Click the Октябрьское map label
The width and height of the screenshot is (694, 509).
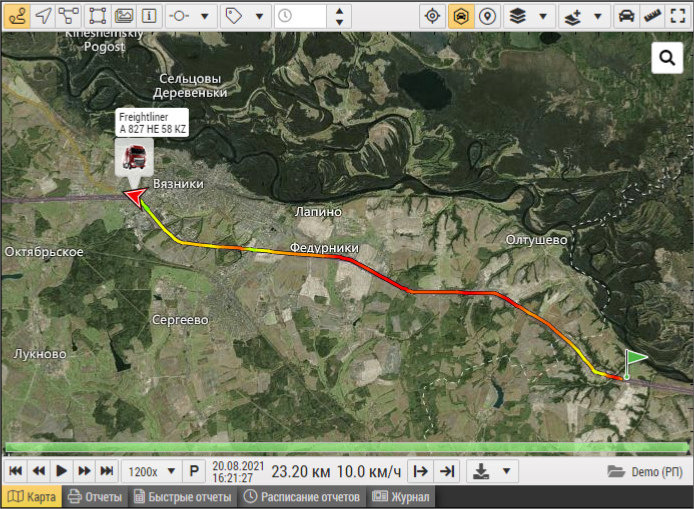(x=44, y=252)
